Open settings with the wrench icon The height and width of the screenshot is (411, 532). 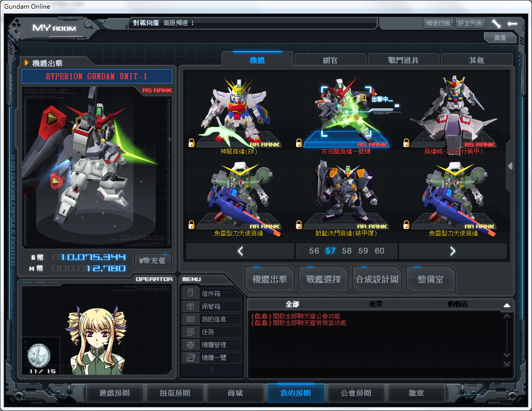[x=496, y=24]
